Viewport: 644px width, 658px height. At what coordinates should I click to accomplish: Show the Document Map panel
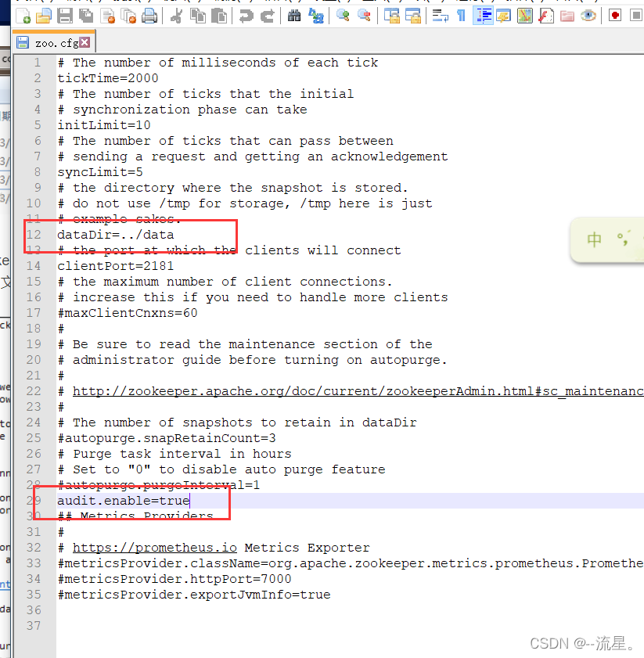pyautogui.click(x=525, y=16)
